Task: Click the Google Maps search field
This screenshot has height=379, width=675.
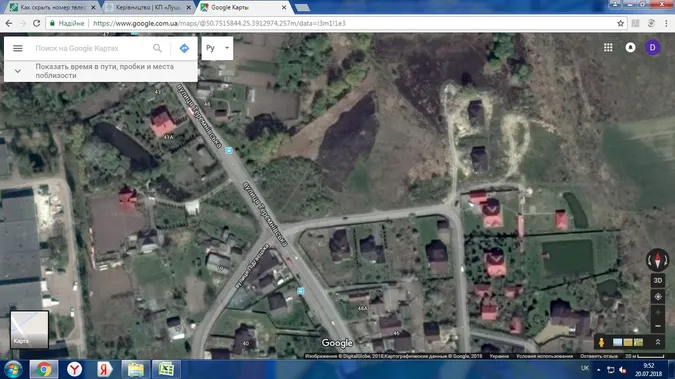Action: [90, 48]
